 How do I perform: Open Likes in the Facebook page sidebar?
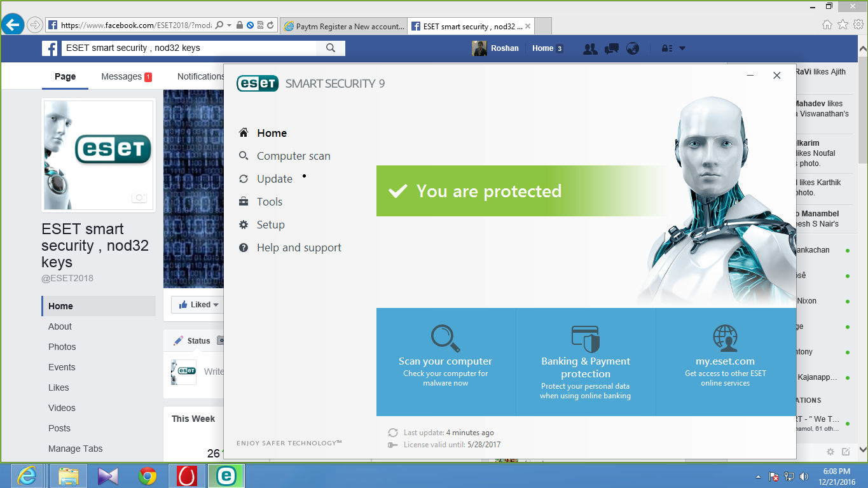pos(59,387)
